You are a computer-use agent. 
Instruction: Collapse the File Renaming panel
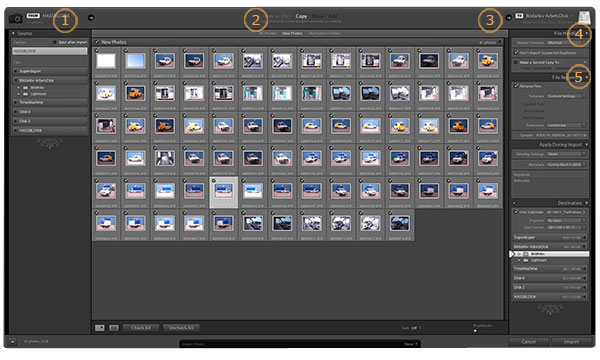(x=587, y=77)
